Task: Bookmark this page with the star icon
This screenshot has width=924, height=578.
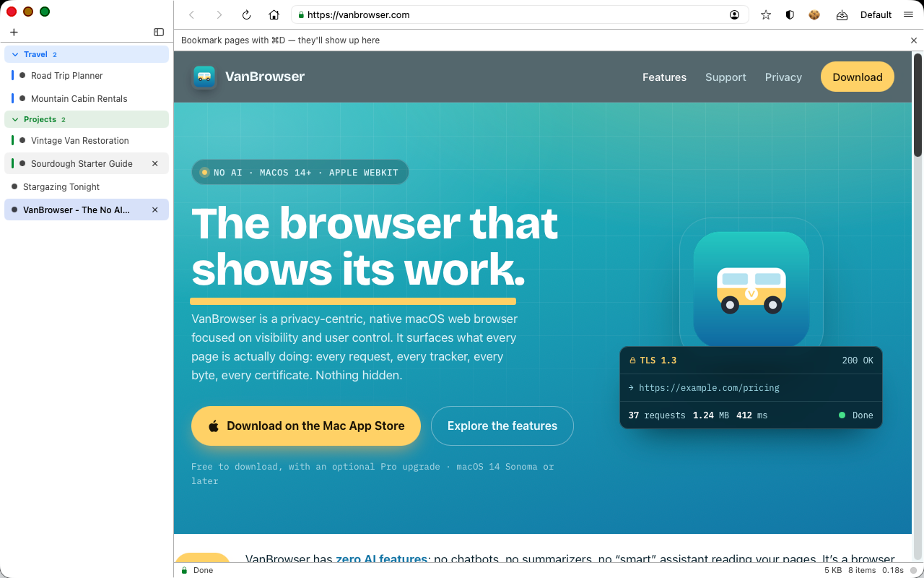Action: point(766,14)
